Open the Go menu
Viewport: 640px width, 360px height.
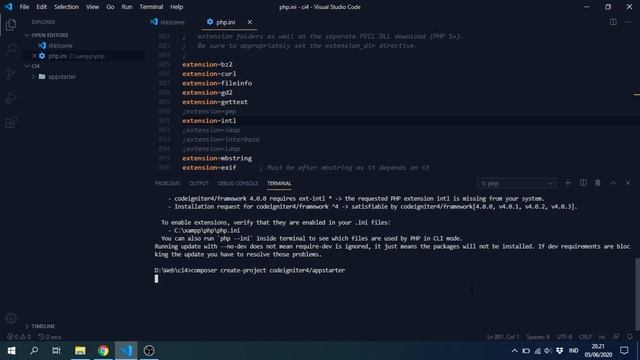coord(110,7)
